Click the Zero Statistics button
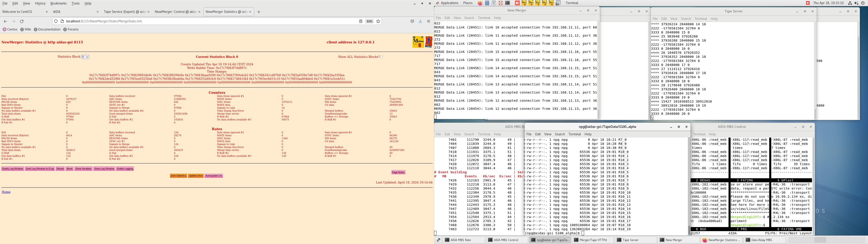The width and height of the screenshot is (868, 244). [x=178, y=176]
